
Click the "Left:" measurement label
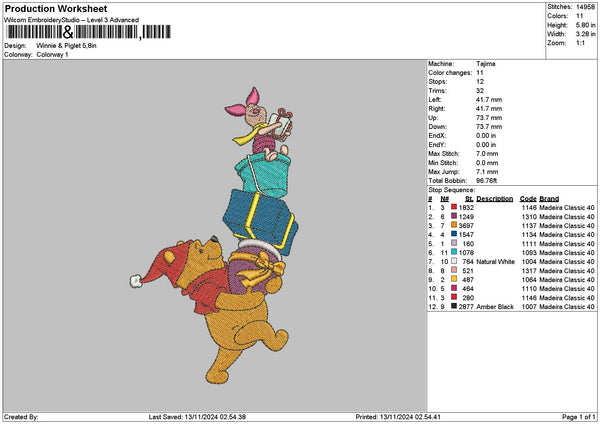pos(434,100)
